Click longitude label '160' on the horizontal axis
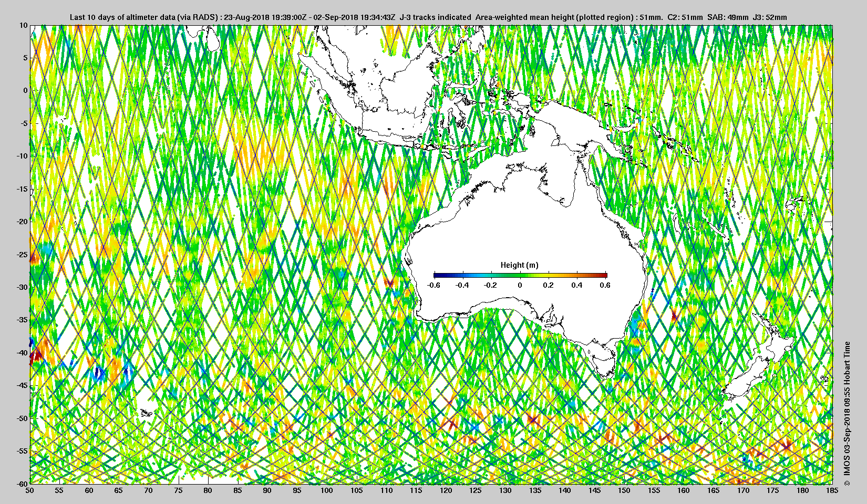 point(684,490)
